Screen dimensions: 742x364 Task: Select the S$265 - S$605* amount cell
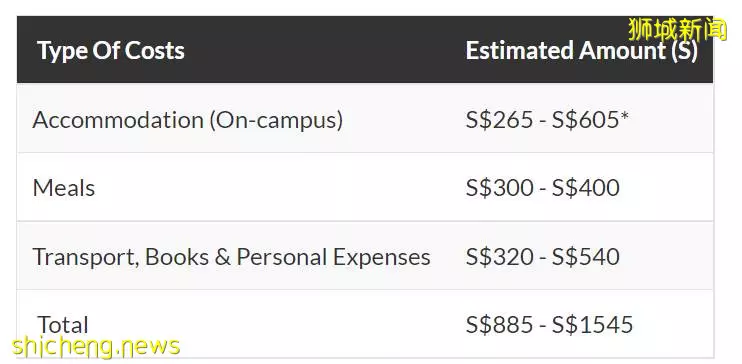pyautogui.click(x=547, y=120)
